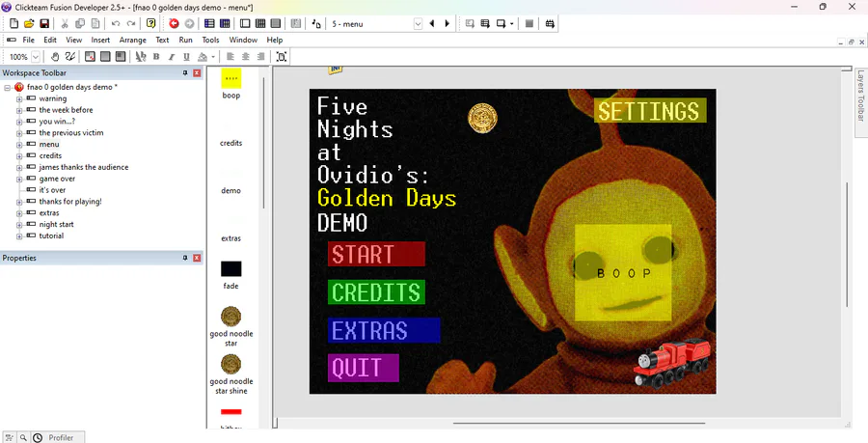Toggle the hand pan mode

pos(55,57)
